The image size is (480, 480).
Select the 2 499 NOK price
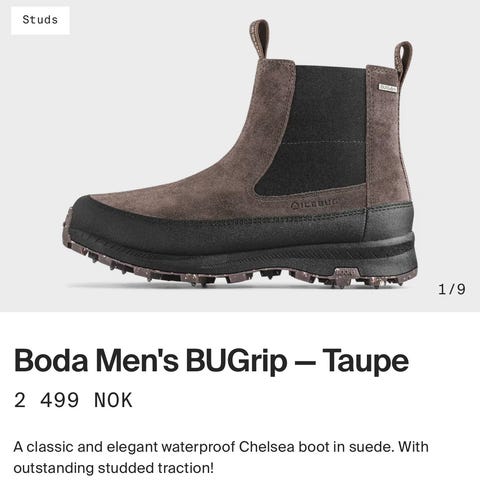pyautogui.click(x=73, y=400)
